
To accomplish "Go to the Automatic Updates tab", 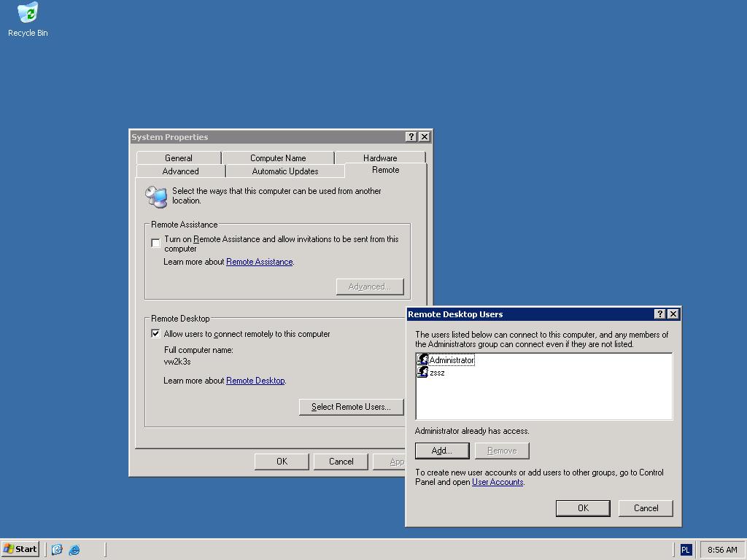I will (285, 171).
